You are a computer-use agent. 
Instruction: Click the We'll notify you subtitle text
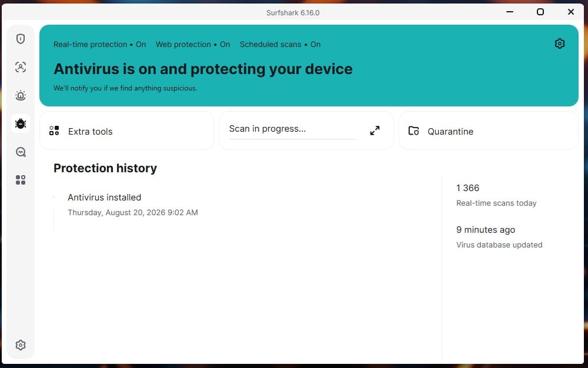pos(125,88)
